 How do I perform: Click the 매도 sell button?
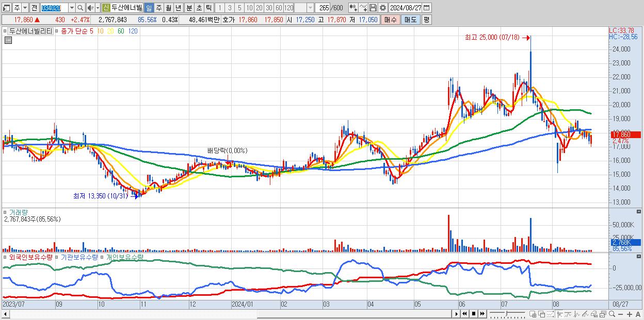[x=410, y=20]
